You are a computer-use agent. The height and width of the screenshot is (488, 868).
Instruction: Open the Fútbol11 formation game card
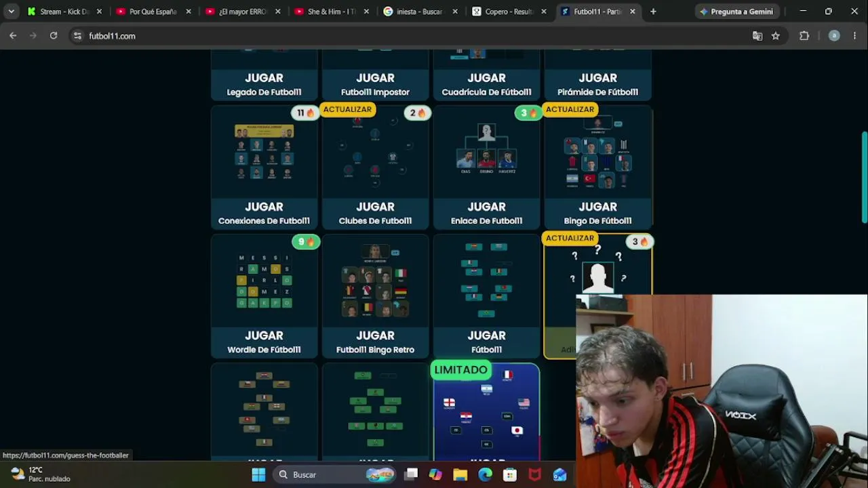(486, 296)
